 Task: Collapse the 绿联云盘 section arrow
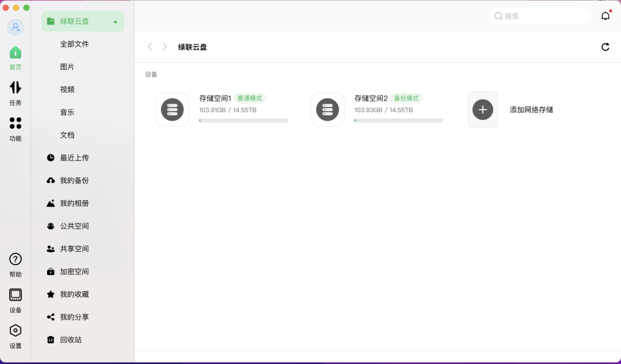pos(115,22)
